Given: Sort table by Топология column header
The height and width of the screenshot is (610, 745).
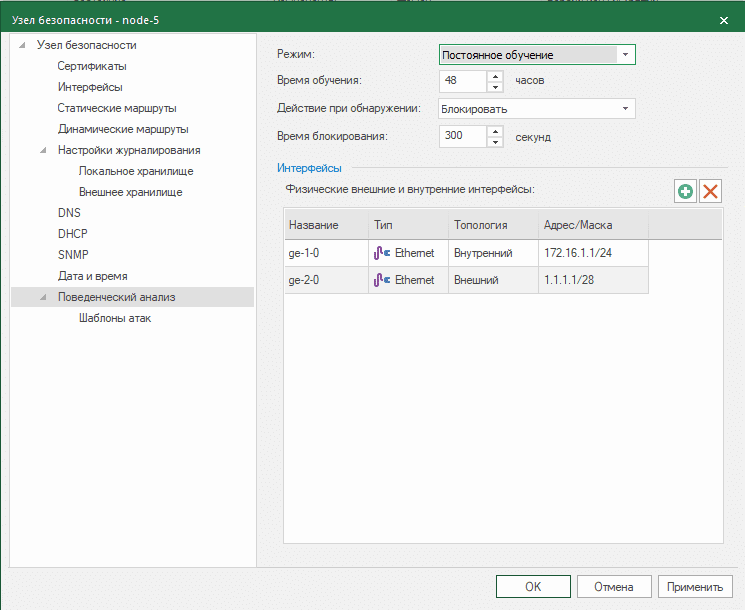Looking at the screenshot, I should click(x=481, y=225).
